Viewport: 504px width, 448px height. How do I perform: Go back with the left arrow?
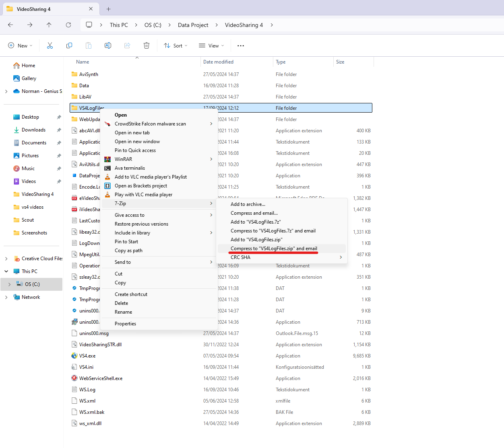click(10, 25)
